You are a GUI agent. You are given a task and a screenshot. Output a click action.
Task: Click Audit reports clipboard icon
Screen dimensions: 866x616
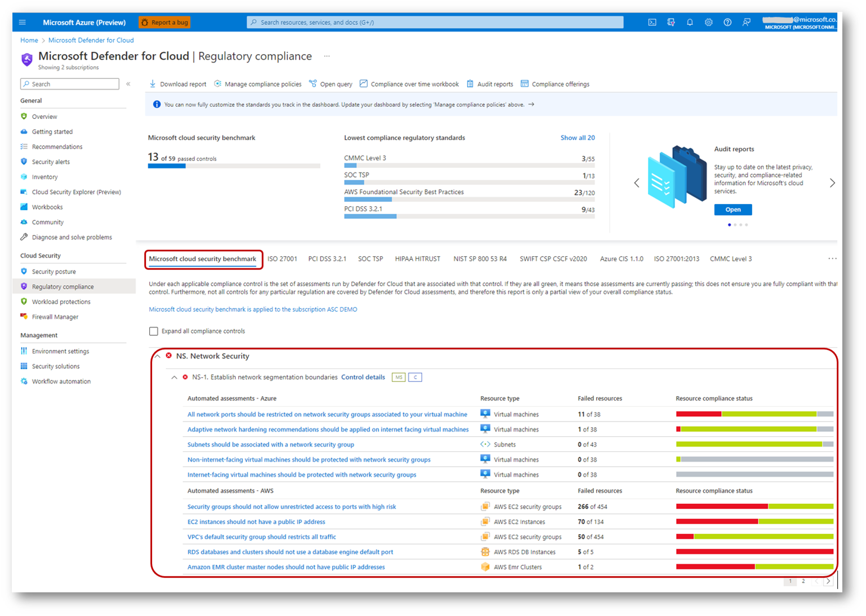470,83
